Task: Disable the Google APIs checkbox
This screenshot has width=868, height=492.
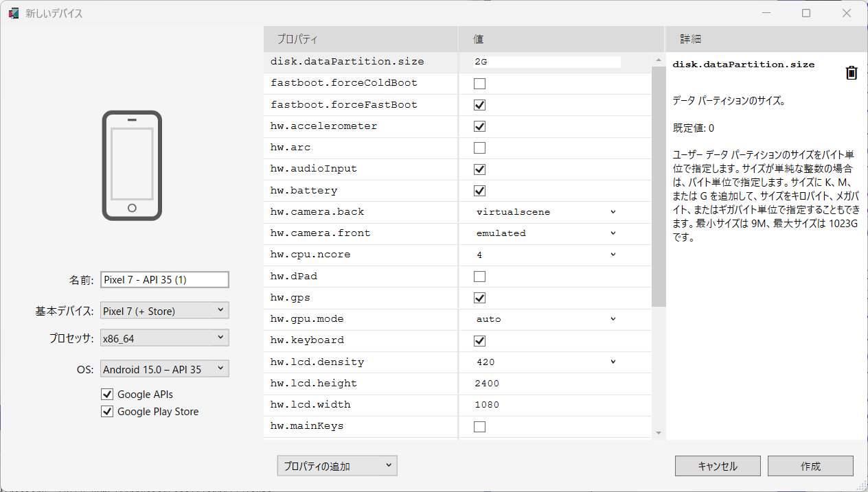Action: [x=107, y=395]
